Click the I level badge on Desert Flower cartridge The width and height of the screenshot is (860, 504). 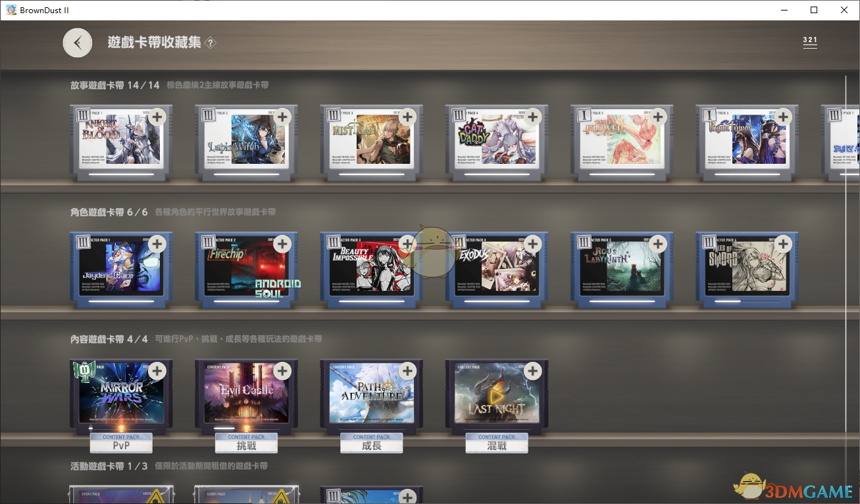click(x=584, y=116)
